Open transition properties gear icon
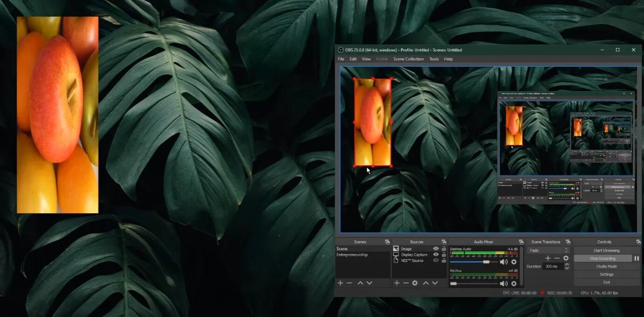 pyautogui.click(x=566, y=258)
